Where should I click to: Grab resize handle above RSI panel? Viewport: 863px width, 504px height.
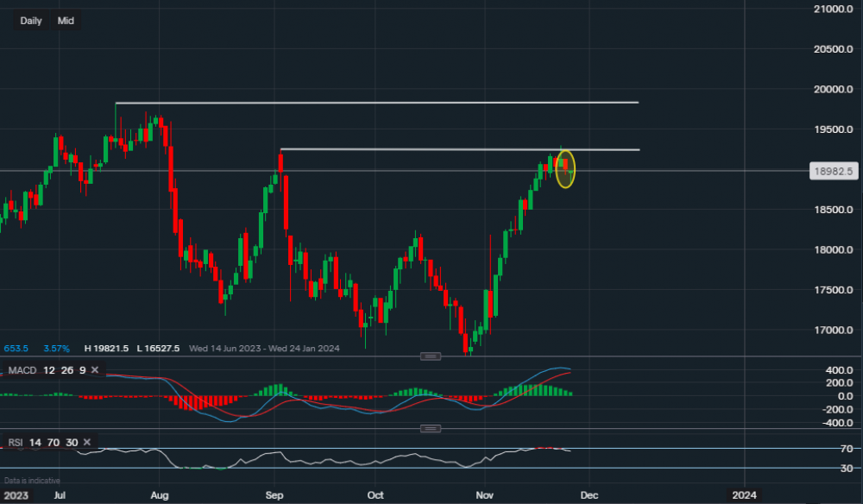tap(431, 429)
